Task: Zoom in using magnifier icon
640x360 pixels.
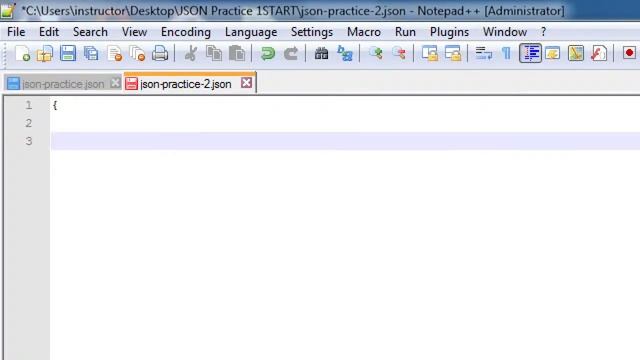Action: tap(376, 53)
